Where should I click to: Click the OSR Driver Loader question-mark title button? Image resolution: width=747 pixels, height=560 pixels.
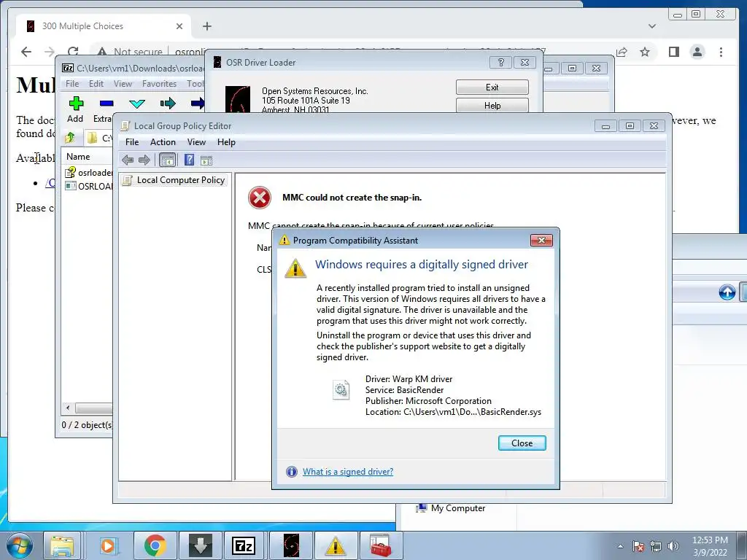click(x=500, y=63)
